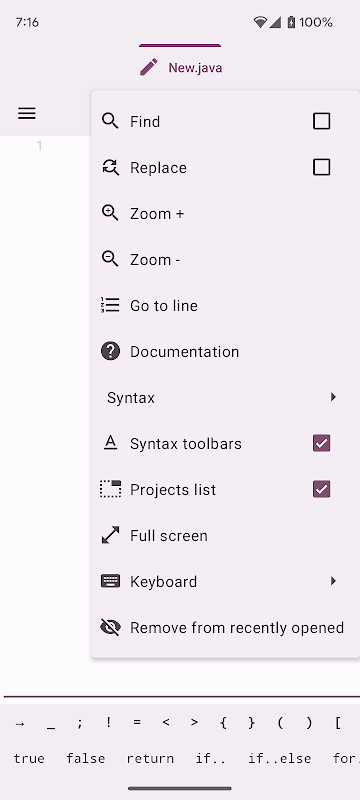Open the hamburger navigation menu
The image size is (360, 800).
[x=27, y=113]
